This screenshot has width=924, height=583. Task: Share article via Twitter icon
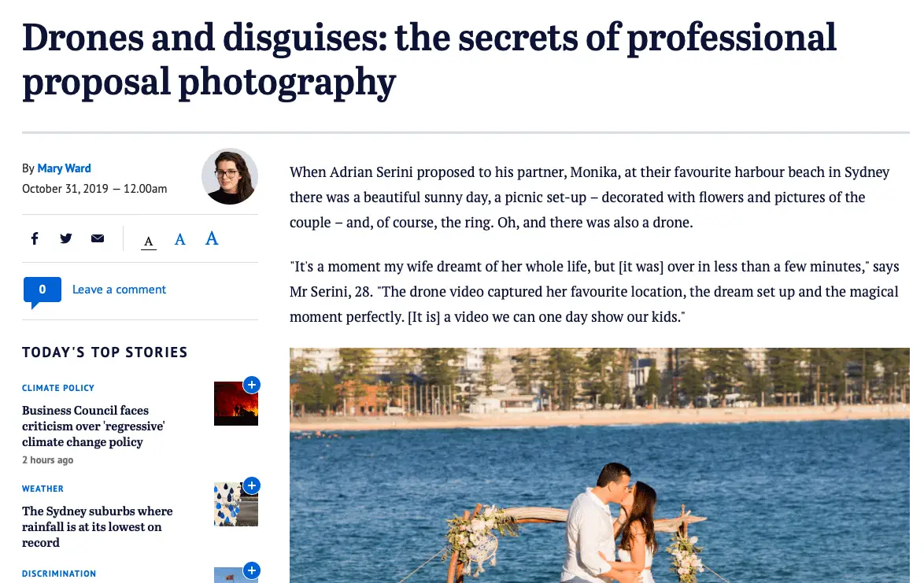click(x=66, y=238)
